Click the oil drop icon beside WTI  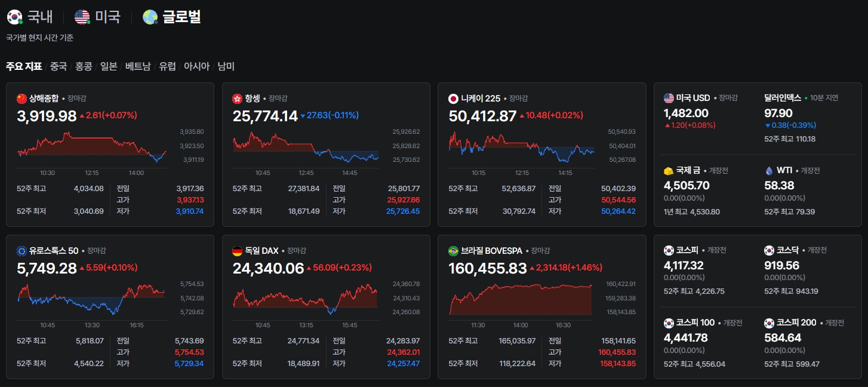pos(769,171)
